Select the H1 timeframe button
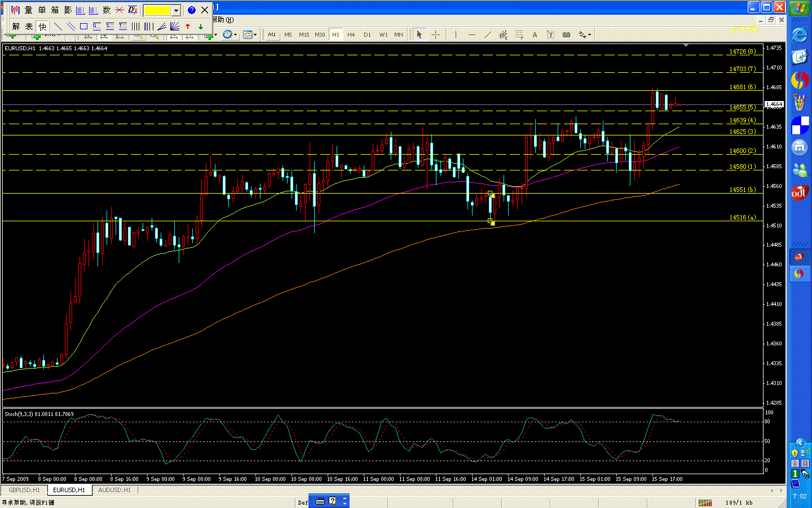The height and width of the screenshot is (508, 812). tap(336, 35)
